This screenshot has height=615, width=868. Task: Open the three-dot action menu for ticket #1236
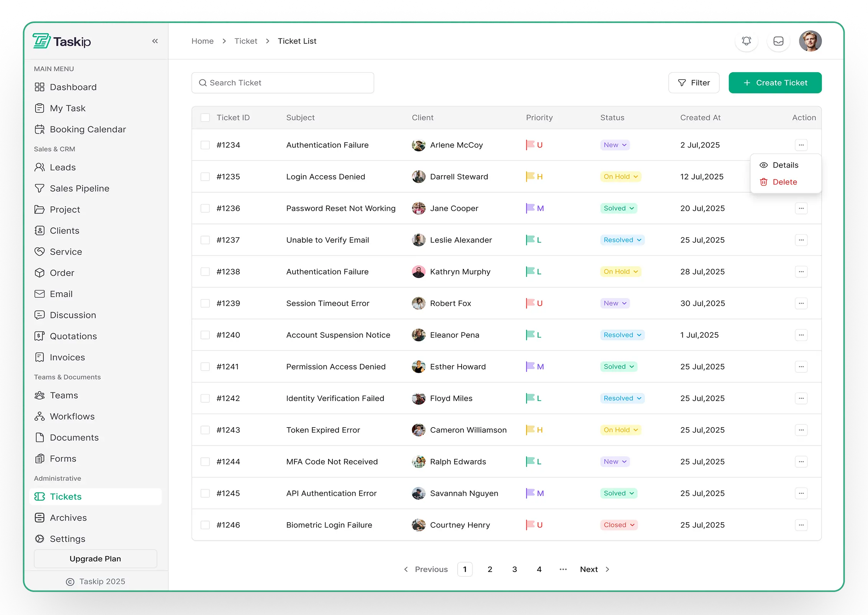pyautogui.click(x=801, y=208)
